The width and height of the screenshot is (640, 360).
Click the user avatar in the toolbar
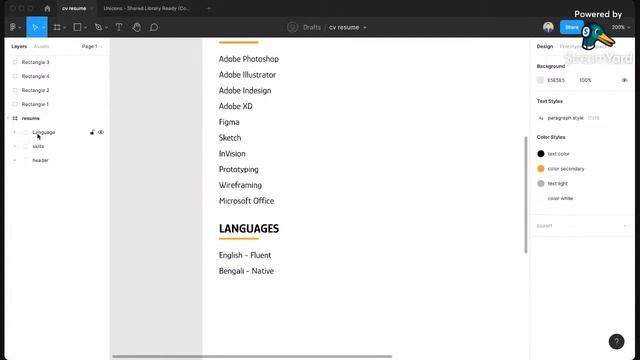pyautogui.click(x=548, y=27)
